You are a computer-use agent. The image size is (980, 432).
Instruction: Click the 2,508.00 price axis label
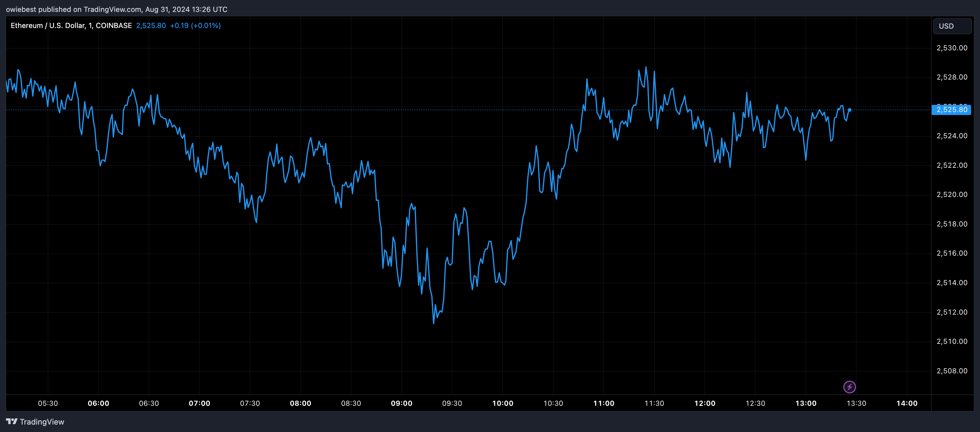952,371
